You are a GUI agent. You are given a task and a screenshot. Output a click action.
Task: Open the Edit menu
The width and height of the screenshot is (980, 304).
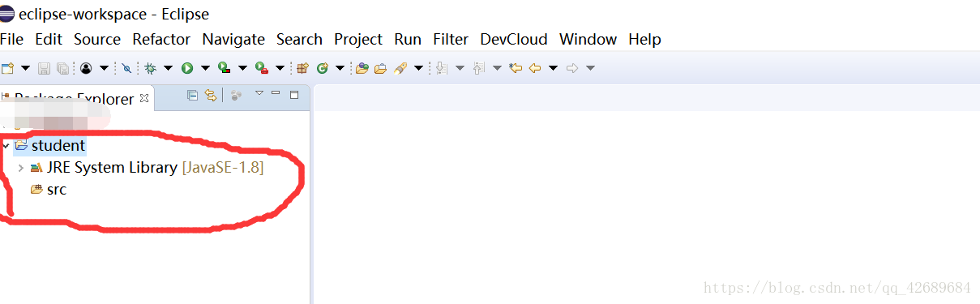[x=49, y=39]
